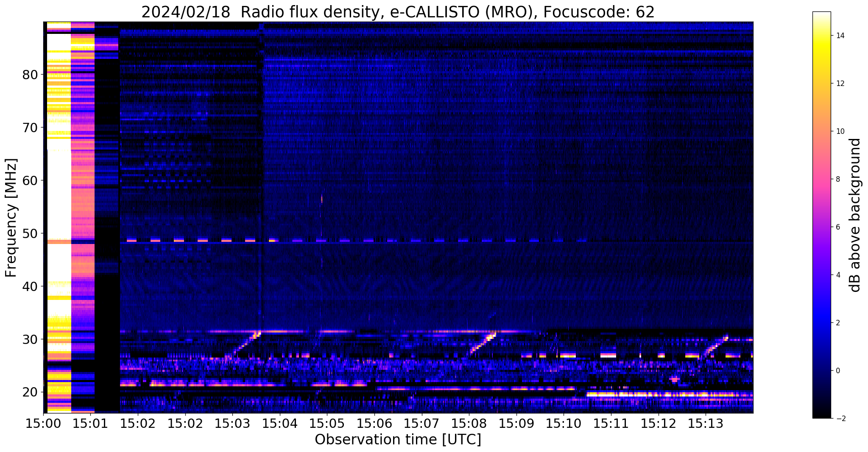Click time axis tick label 15:07

click(422, 423)
